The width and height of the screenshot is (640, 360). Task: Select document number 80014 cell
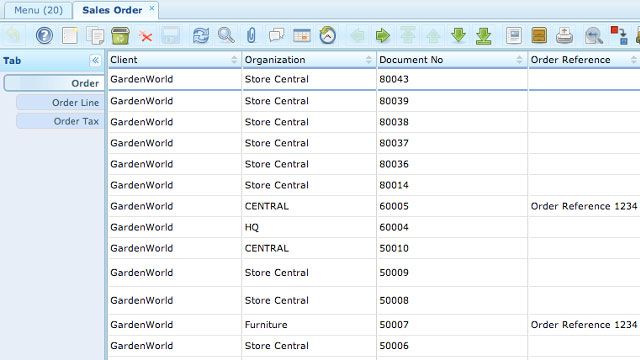click(452, 185)
